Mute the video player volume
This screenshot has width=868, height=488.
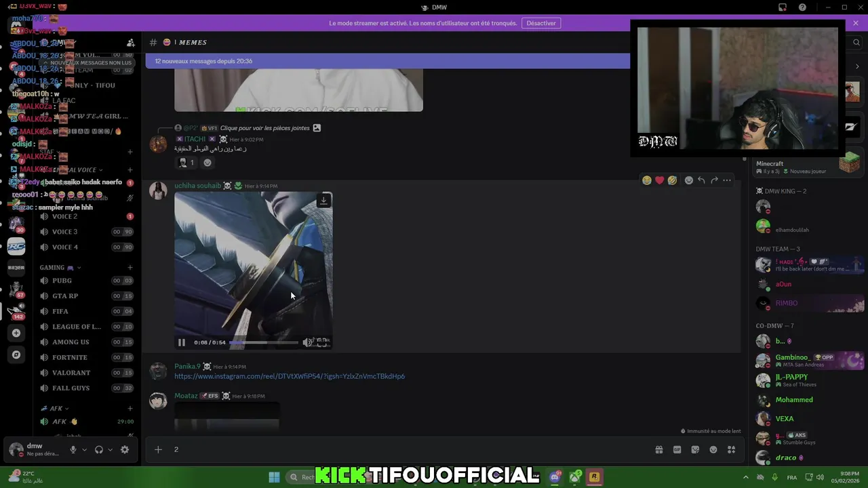(307, 342)
